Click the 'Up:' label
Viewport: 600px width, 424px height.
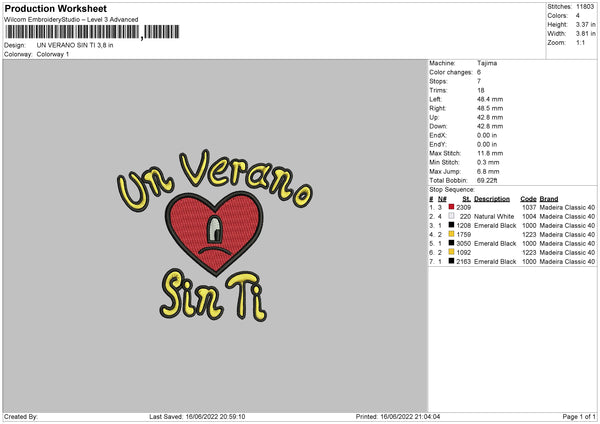click(434, 117)
